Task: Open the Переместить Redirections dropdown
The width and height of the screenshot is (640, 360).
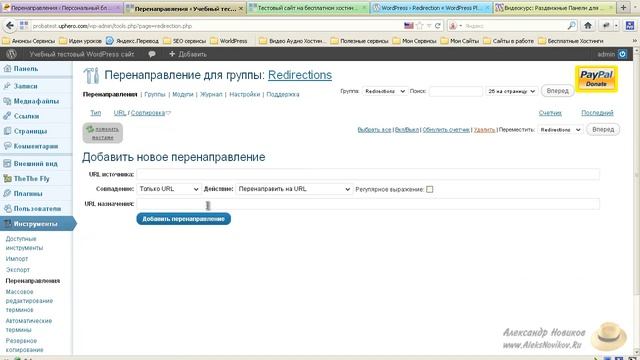Action: click(560, 129)
